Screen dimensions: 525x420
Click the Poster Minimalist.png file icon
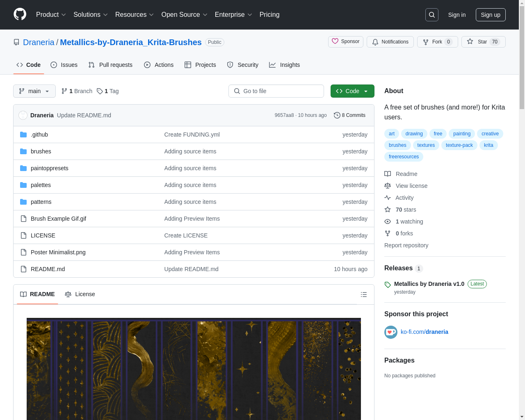(23, 252)
